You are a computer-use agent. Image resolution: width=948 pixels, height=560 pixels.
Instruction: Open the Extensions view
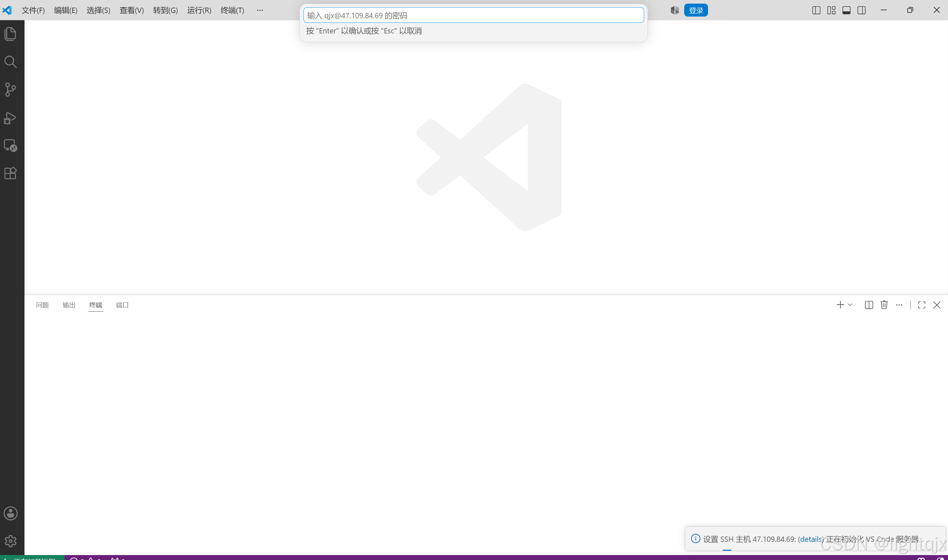10,173
